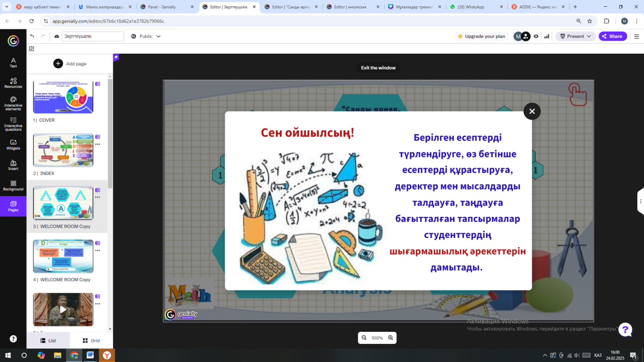Select the COVER page thumbnail

coord(63,97)
